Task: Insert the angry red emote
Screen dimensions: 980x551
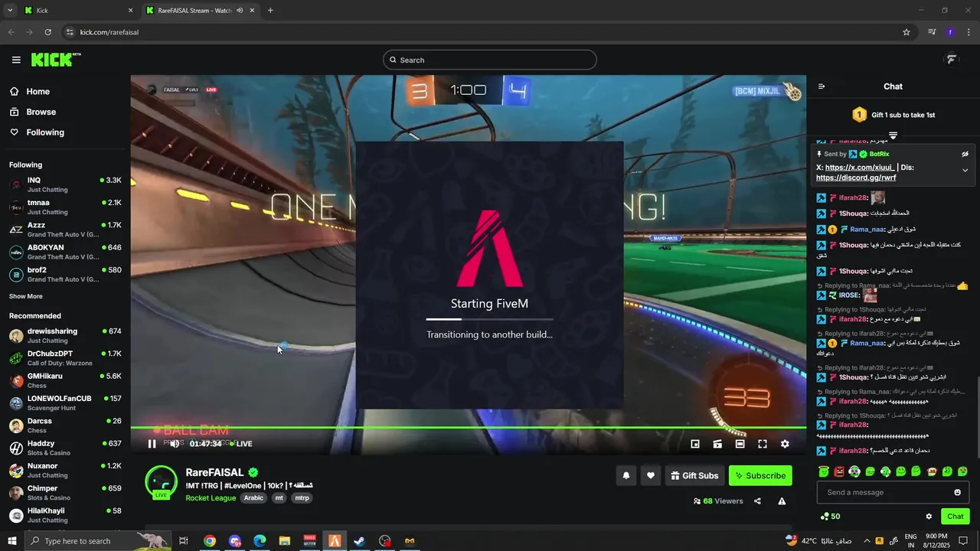Action: pos(839,471)
